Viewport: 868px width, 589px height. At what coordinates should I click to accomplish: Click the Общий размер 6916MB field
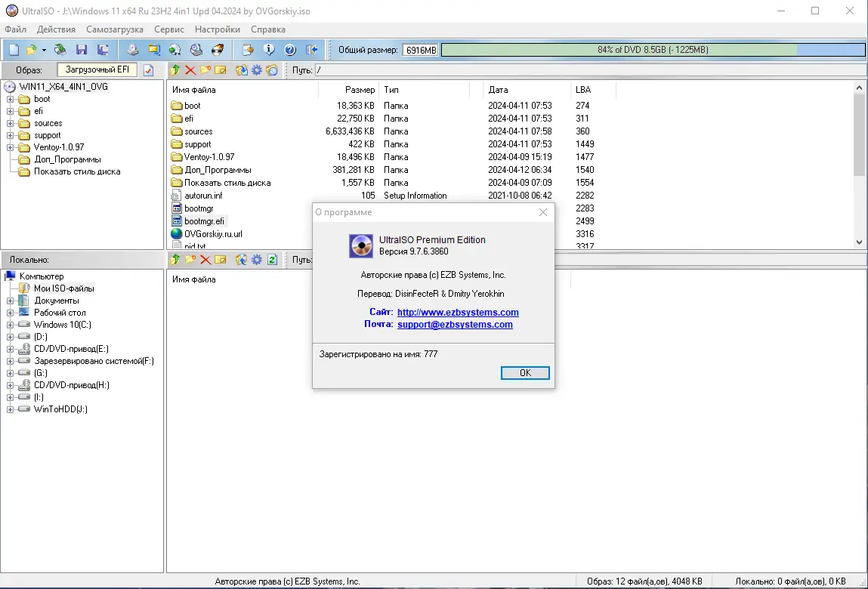point(420,51)
